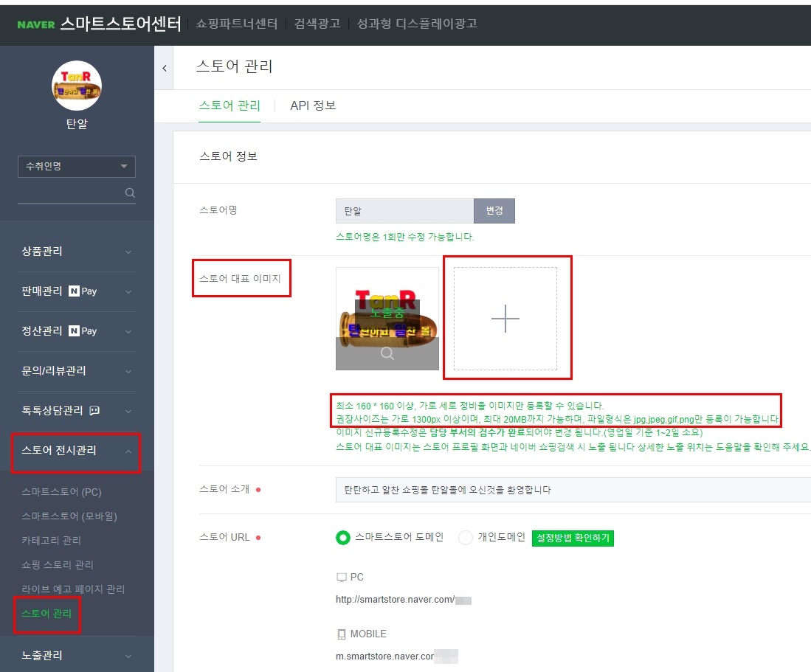811x672 pixels.
Task: Select the 개인도메인 radio button
Action: click(466, 538)
